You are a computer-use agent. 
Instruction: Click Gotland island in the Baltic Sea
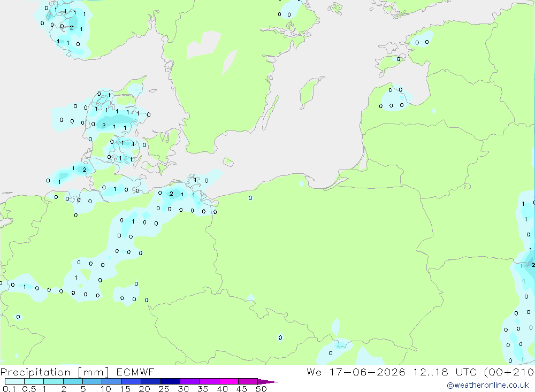point(310,91)
